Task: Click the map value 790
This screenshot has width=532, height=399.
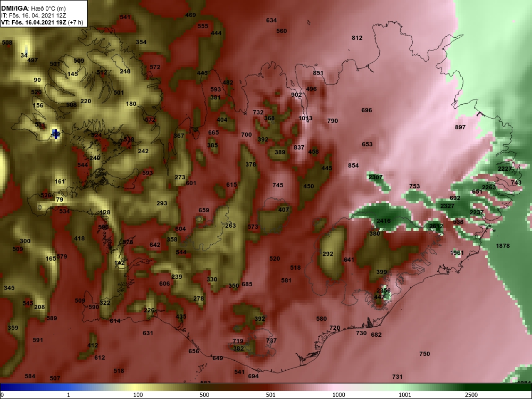Action: (332, 121)
